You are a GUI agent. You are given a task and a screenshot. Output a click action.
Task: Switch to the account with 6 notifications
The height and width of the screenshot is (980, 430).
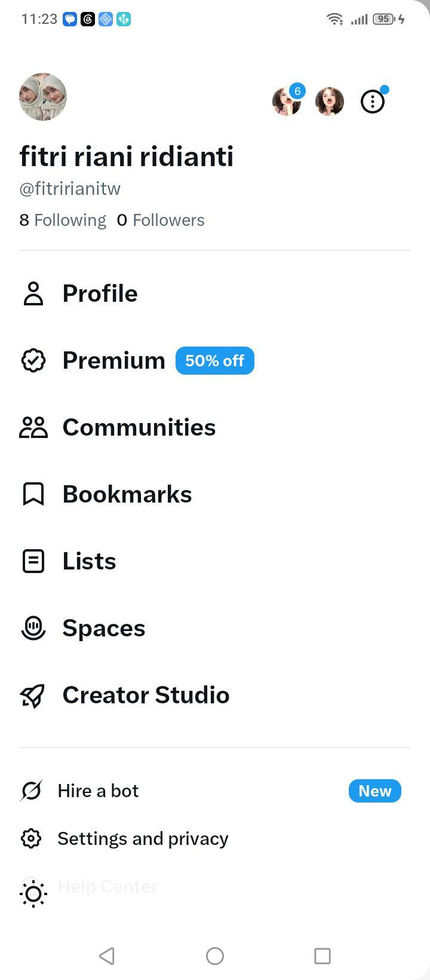(x=287, y=102)
